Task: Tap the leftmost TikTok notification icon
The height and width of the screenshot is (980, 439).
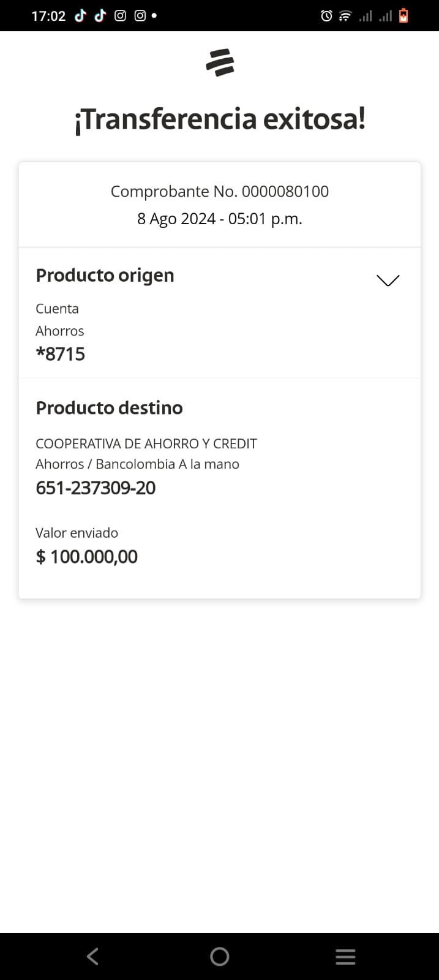Action: (80, 16)
